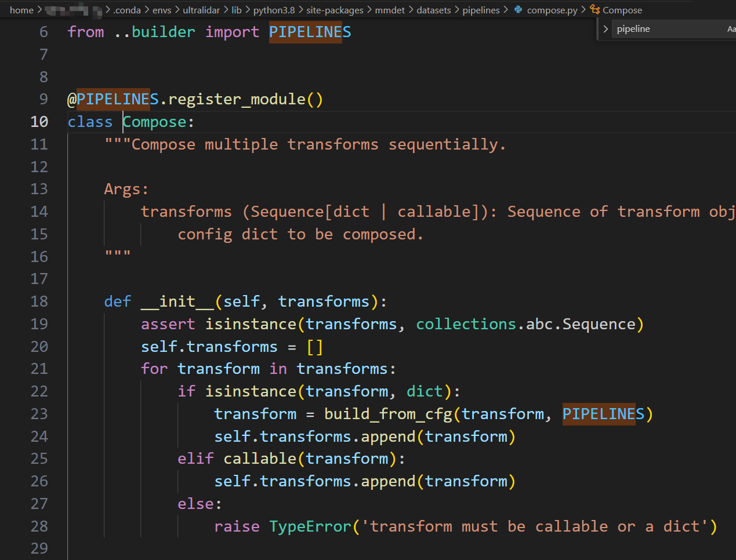Click the 'Compose' symbol breadcrumb label
Screen dimensions: 736x560
[622, 10]
